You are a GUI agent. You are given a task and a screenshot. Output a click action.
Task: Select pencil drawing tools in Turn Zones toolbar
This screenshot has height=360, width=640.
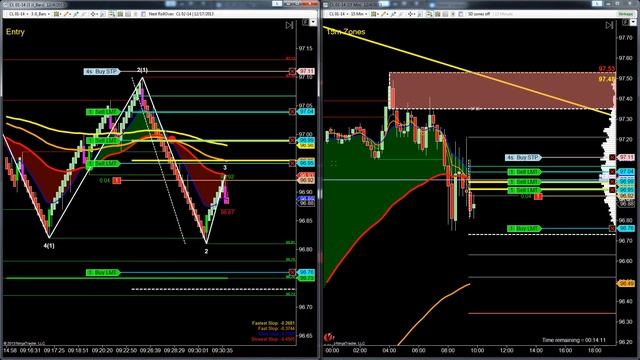coord(384,14)
